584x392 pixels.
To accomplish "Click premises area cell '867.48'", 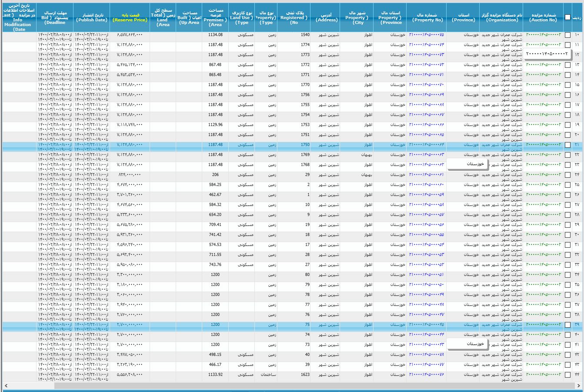I will (215, 65).
